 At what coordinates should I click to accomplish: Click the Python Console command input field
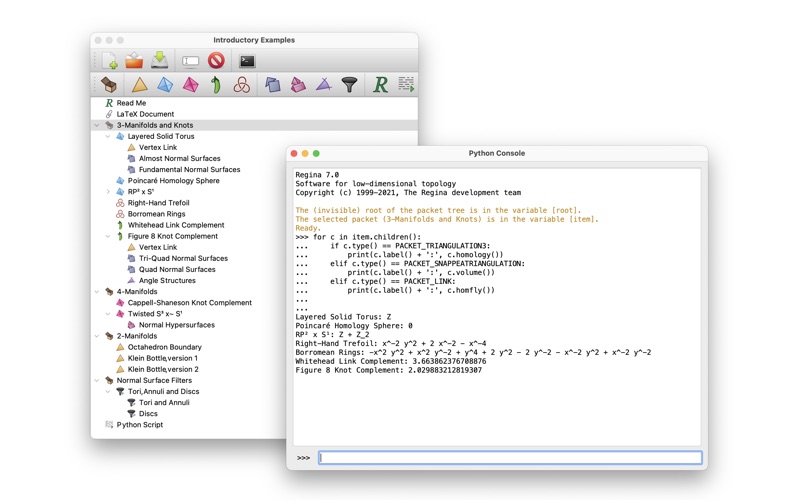510,458
